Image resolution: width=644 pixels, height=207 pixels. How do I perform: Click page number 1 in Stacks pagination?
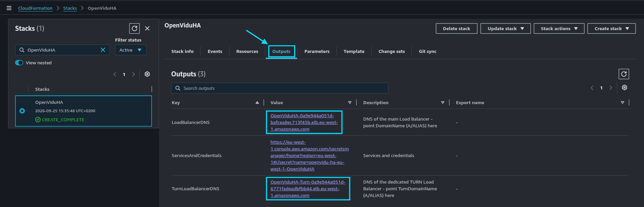click(x=124, y=74)
